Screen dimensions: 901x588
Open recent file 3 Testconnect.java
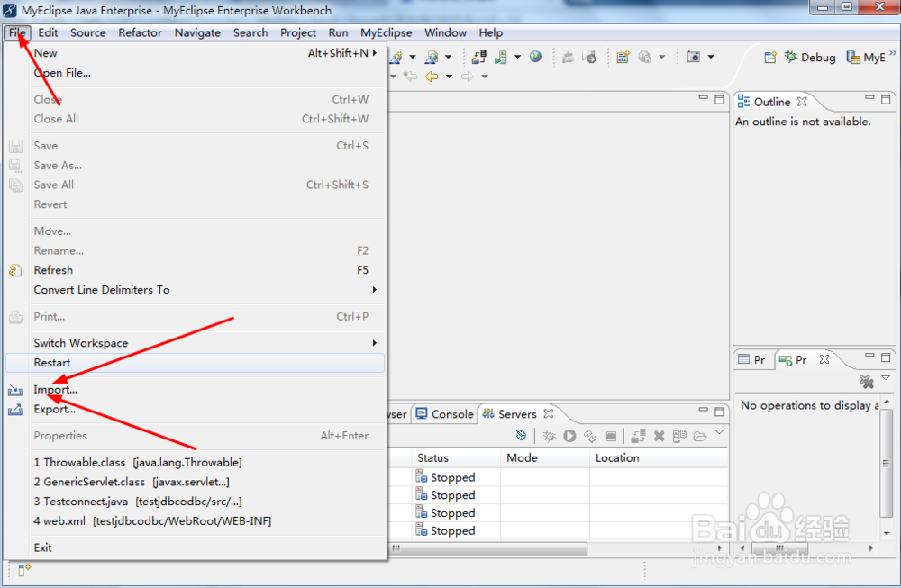pos(195,502)
